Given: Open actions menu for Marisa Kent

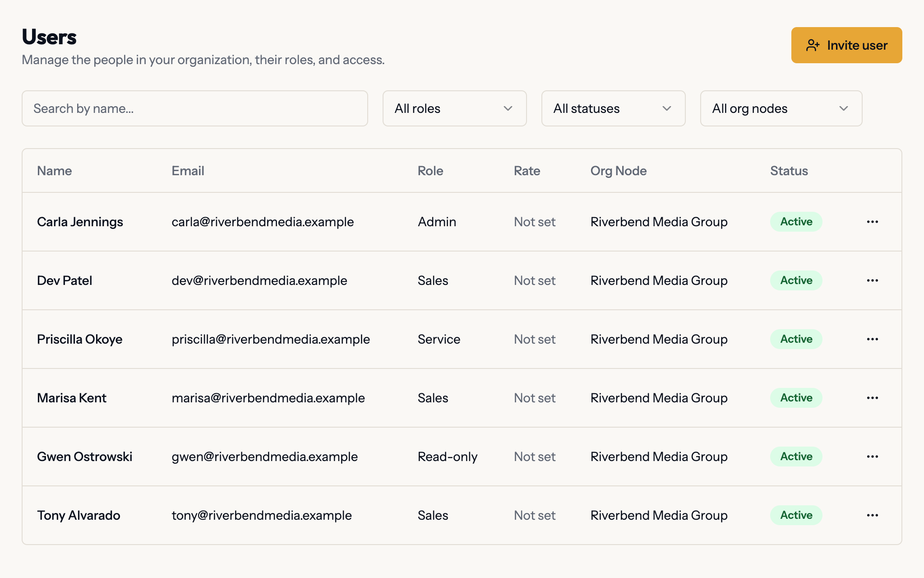Looking at the screenshot, I should [x=872, y=398].
